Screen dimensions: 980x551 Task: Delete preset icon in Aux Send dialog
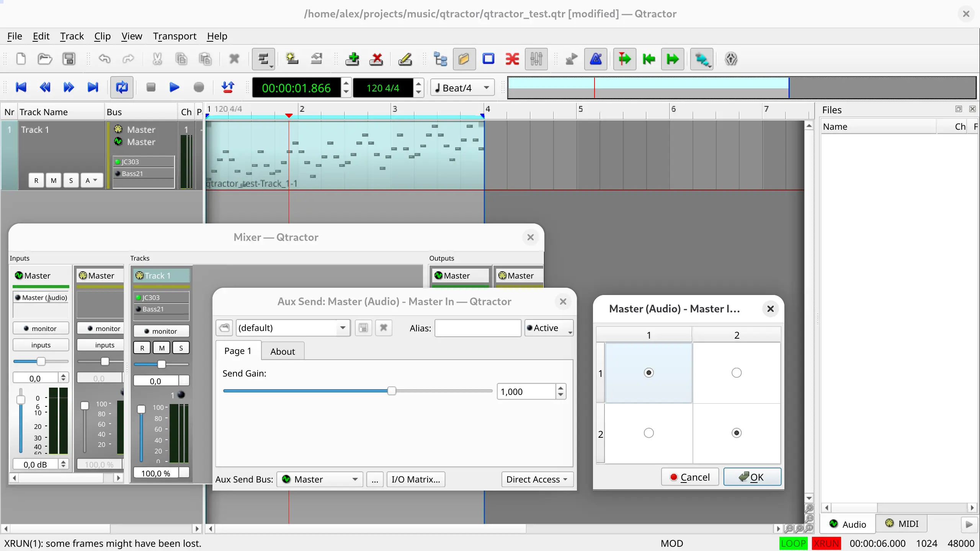[x=384, y=328]
